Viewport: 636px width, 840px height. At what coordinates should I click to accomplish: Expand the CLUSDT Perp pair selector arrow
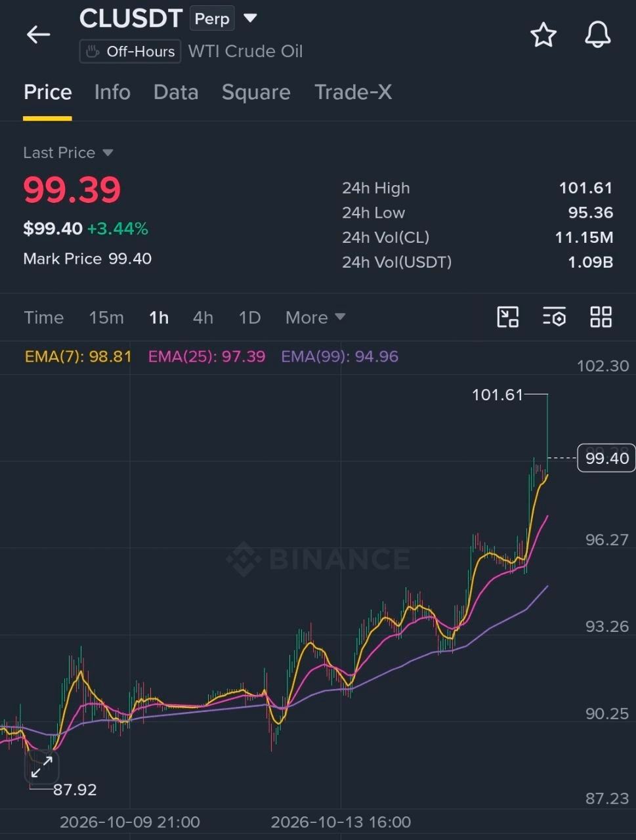coord(250,18)
